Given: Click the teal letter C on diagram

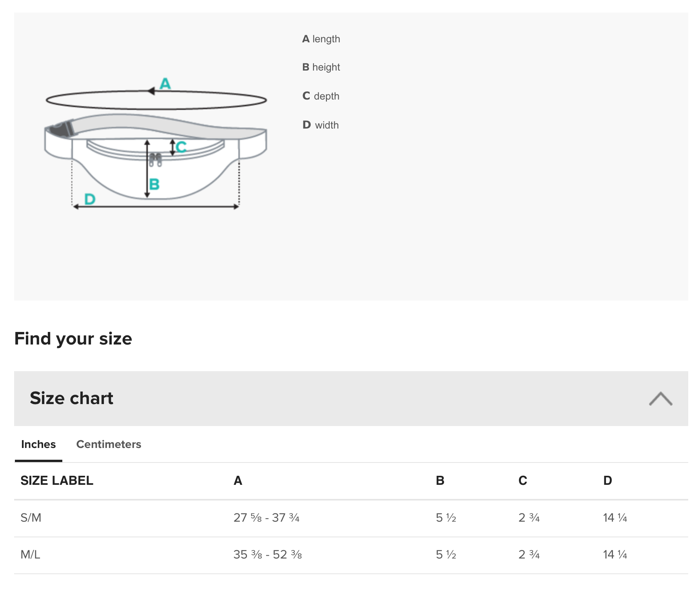Looking at the screenshot, I should [x=181, y=147].
